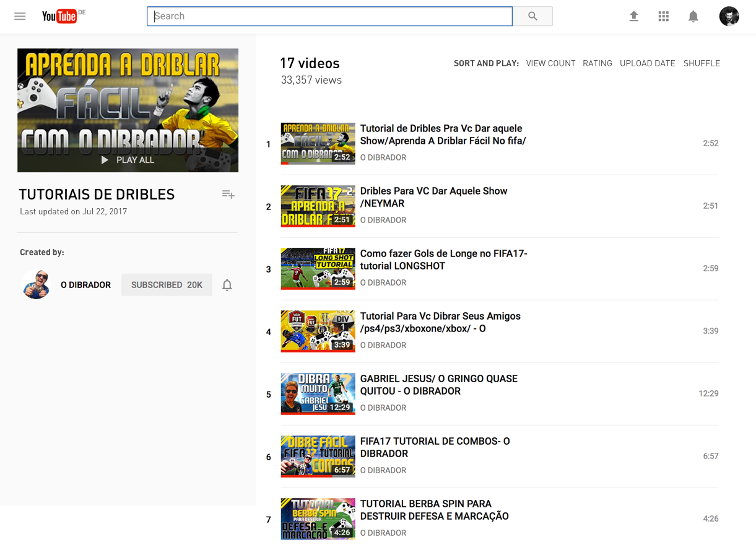Viewport: 756px width, 547px height.
Task: Open title 'Tutorial Para Vc Dibrar Seus Amigos'
Action: (440, 322)
